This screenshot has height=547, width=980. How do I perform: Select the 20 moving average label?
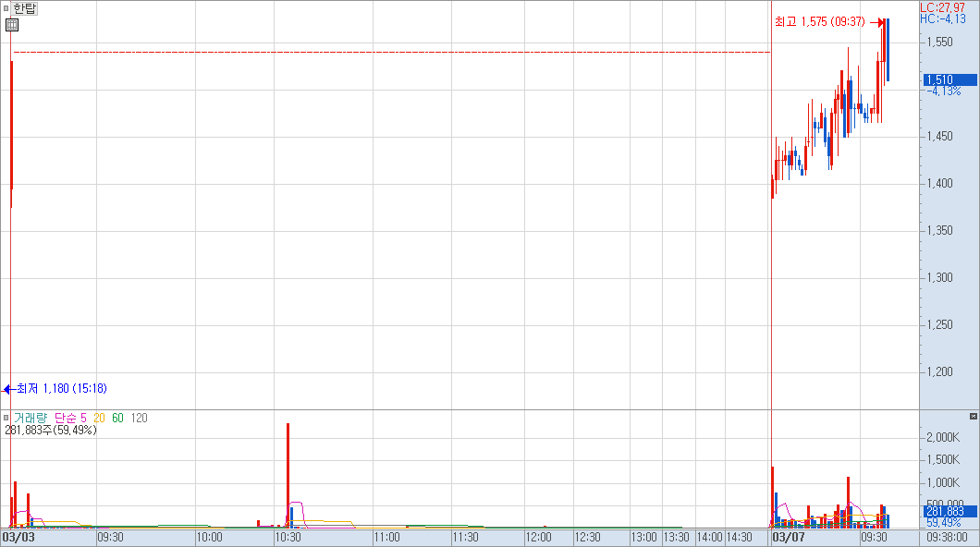(x=99, y=418)
